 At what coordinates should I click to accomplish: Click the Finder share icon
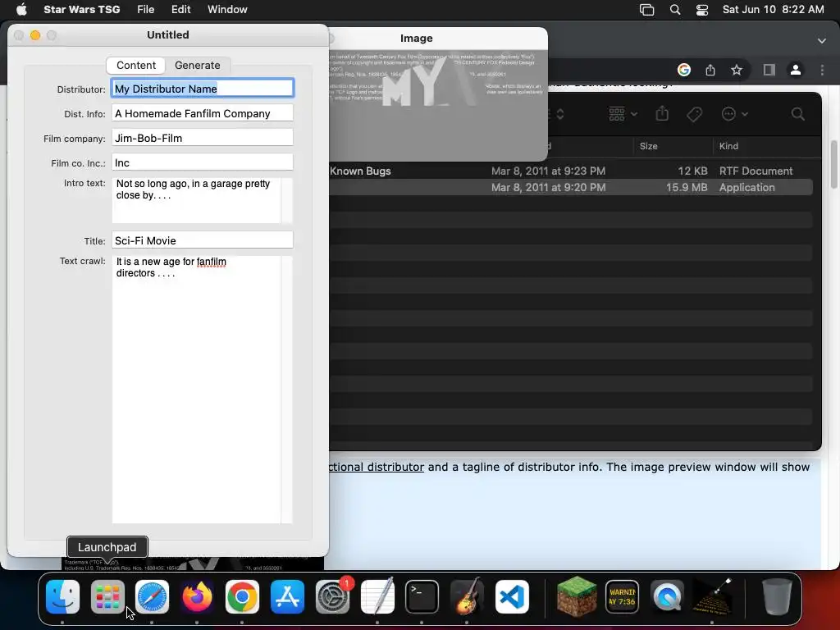click(x=662, y=113)
